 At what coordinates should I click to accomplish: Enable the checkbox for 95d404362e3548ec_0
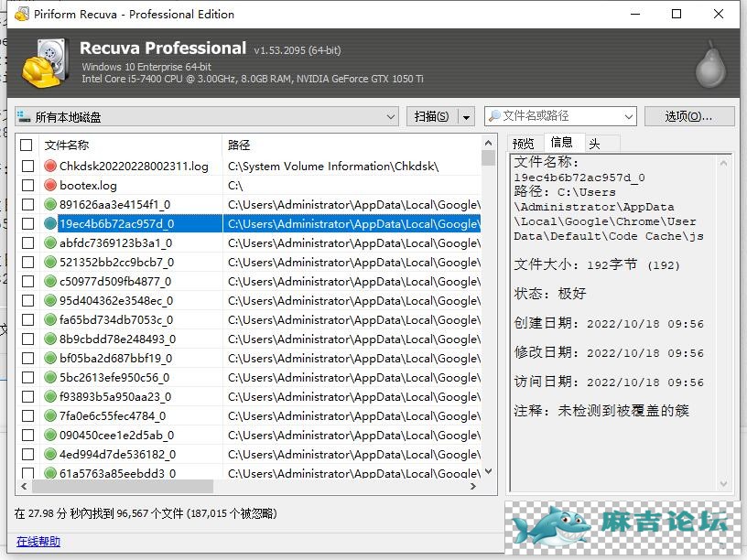click(28, 300)
